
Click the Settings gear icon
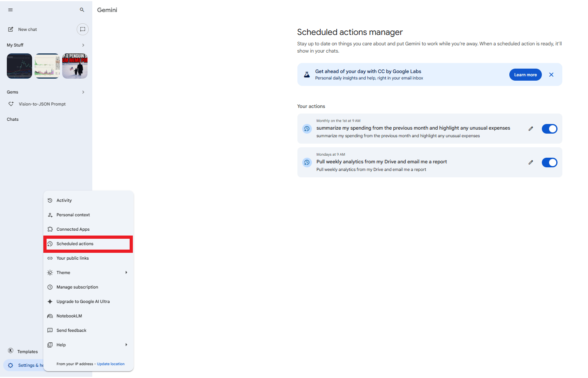10,365
